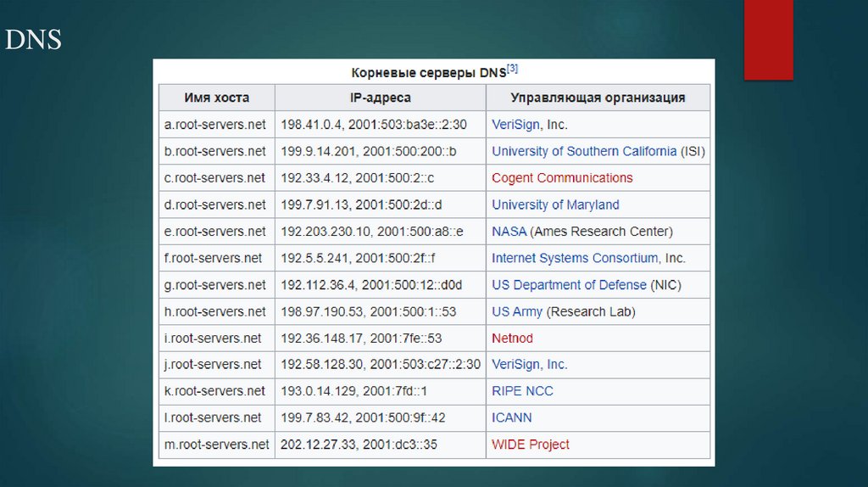Screen dimensions: 868x487
Task: Open the Cogent Communications red link
Action: [562, 178]
